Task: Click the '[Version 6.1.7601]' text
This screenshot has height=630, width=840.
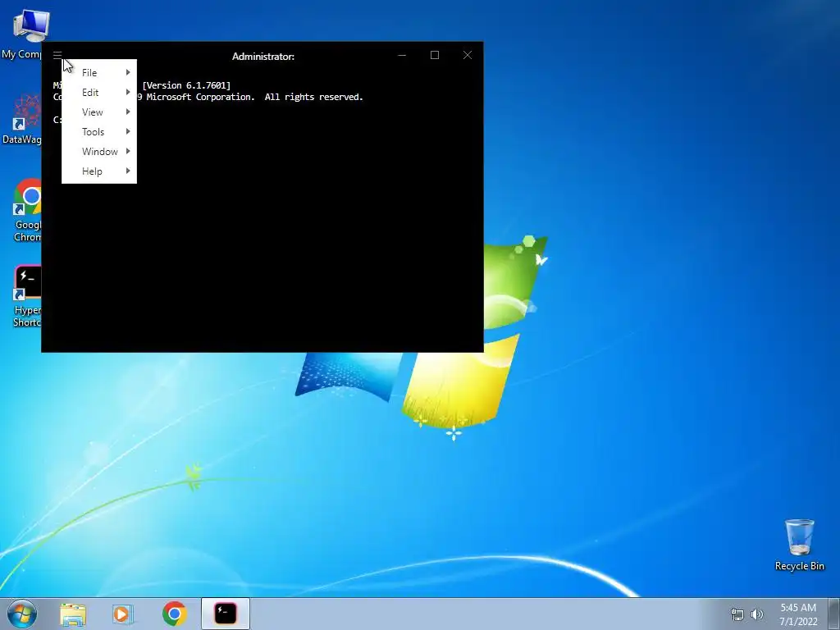Action: coord(186,85)
